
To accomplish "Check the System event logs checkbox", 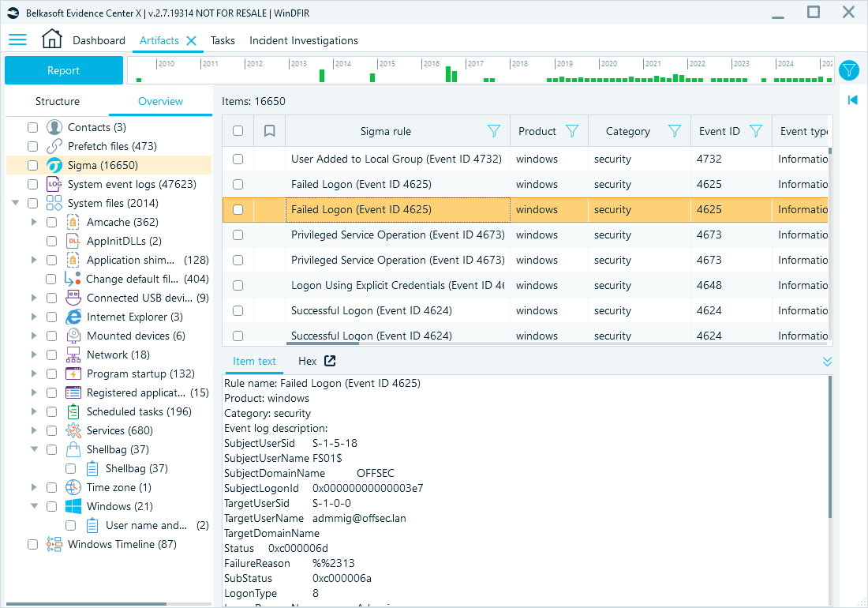I will [x=32, y=184].
